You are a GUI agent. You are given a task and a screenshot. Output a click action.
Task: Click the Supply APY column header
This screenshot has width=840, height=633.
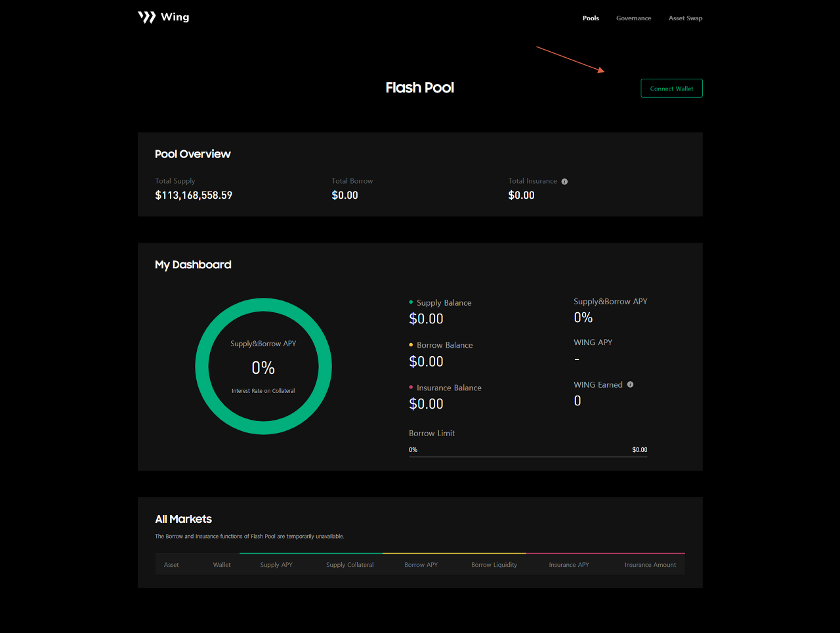point(276,565)
